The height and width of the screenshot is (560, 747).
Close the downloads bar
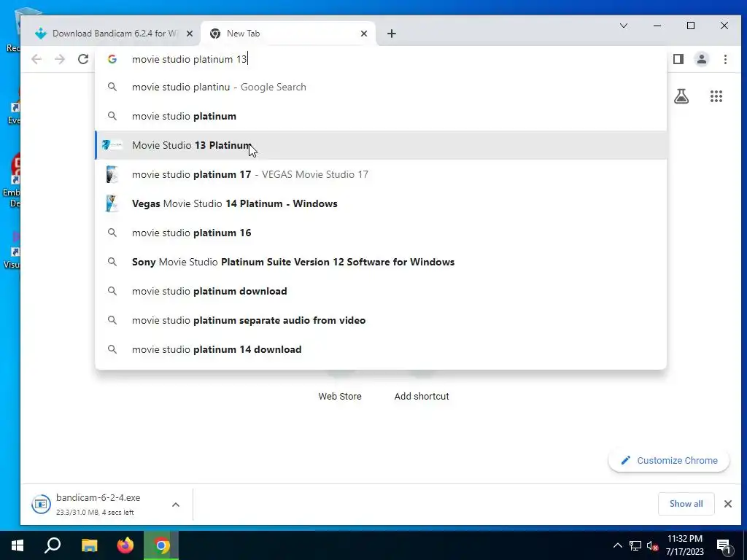pos(727,504)
